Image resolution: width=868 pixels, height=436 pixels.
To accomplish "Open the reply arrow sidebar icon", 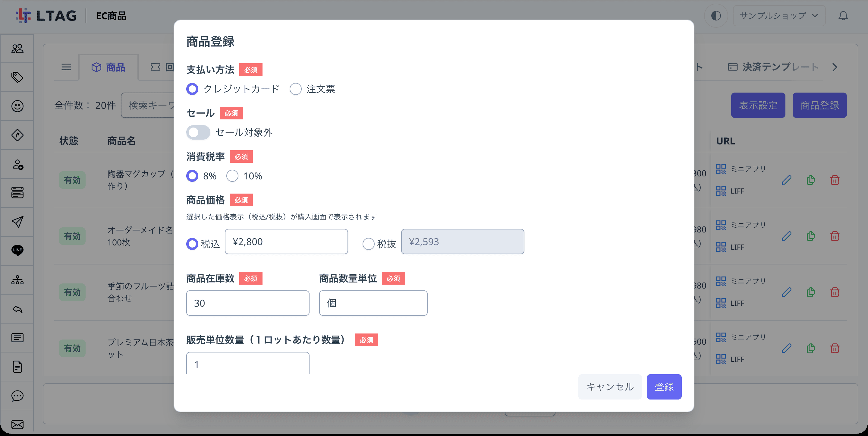I will coord(17,309).
